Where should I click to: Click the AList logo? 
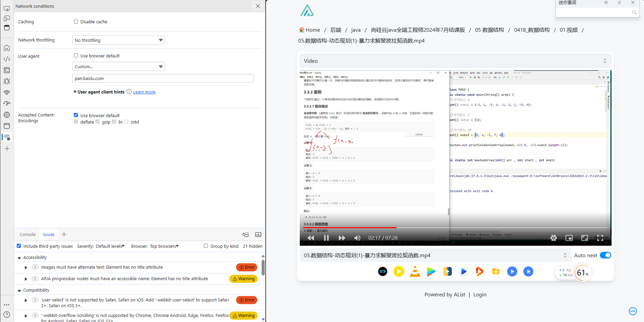click(x=307, y=11)
